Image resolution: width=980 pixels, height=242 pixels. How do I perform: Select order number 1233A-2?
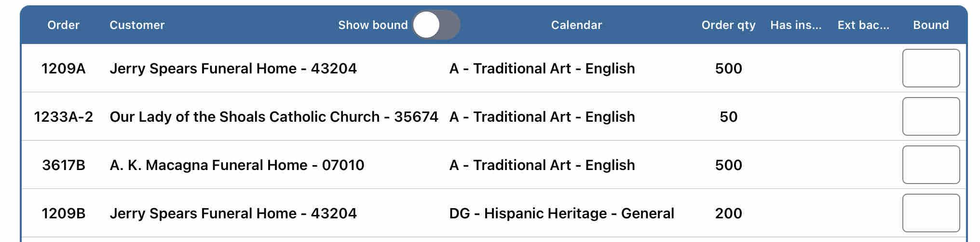(63, 117)
